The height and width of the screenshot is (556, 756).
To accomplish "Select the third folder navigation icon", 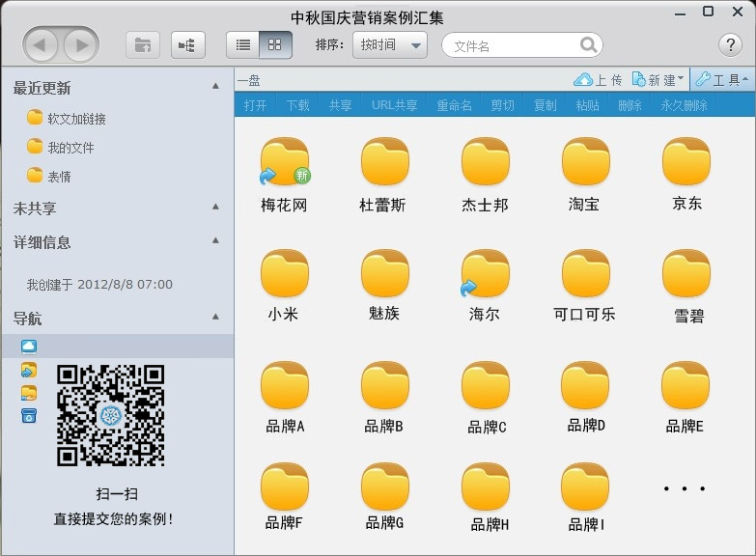I will 29,393.
